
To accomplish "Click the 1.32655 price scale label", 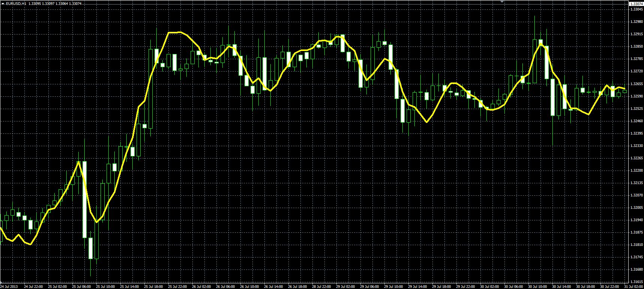I will pos(636,84).
